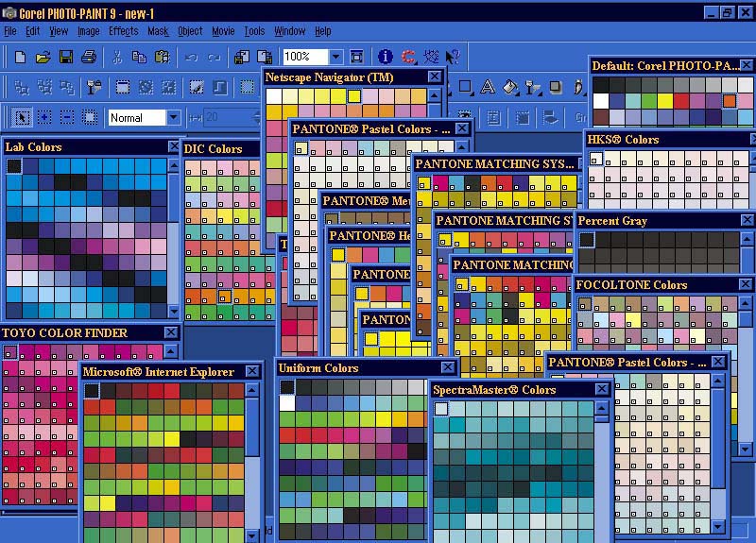Click the Export icon

[x=265, y=57]
